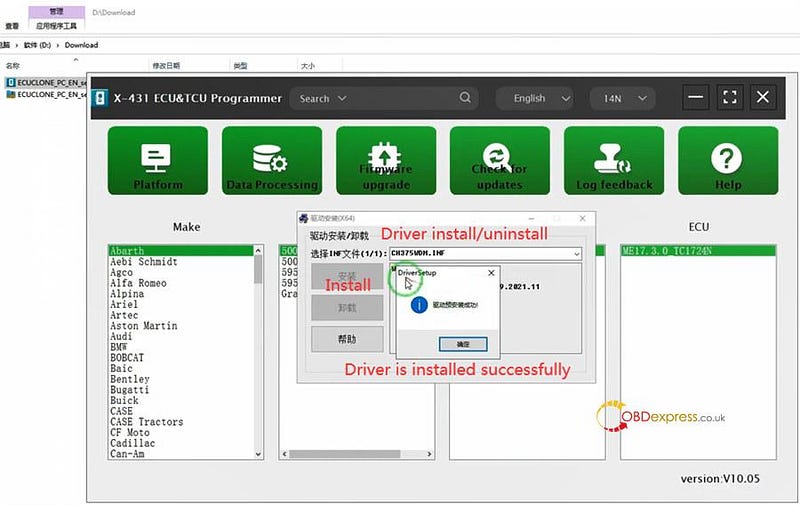This screenshot has width=800, height=505.
Task: Click Download in Explorer breadcrumb
Action: point(81,45)
